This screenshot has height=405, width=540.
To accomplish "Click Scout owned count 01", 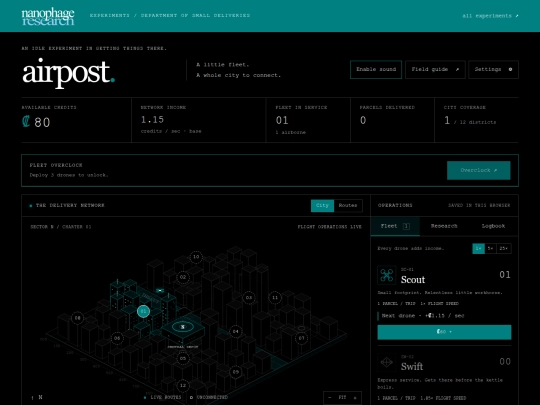I will tap(505, 275).
